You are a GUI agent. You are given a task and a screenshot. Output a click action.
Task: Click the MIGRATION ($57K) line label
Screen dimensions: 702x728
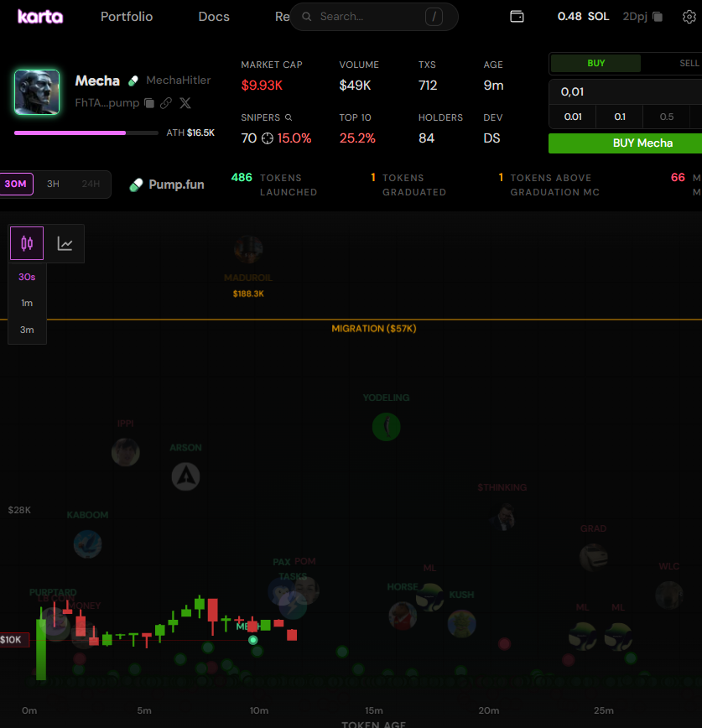[x=374, y=329]
